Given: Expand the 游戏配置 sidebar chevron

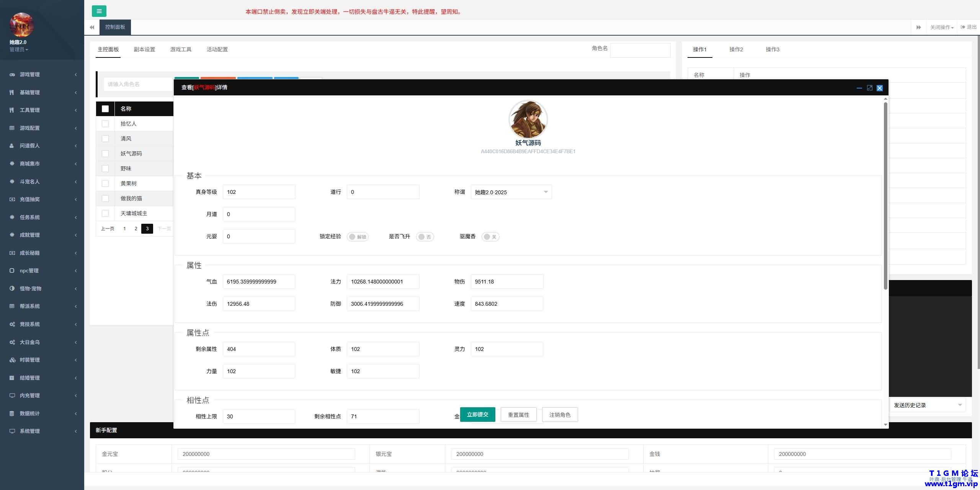Looking at the screenshot, I should click(76, 128).
